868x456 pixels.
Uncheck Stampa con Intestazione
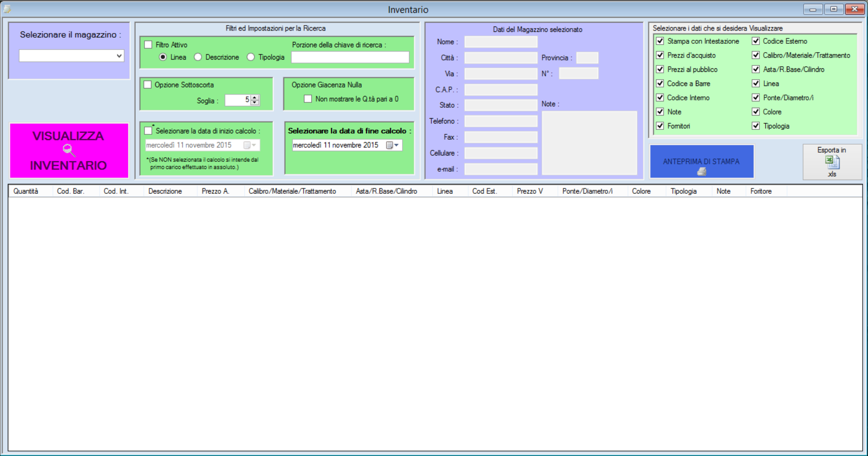pyautogui.click(x=660, y=41)
